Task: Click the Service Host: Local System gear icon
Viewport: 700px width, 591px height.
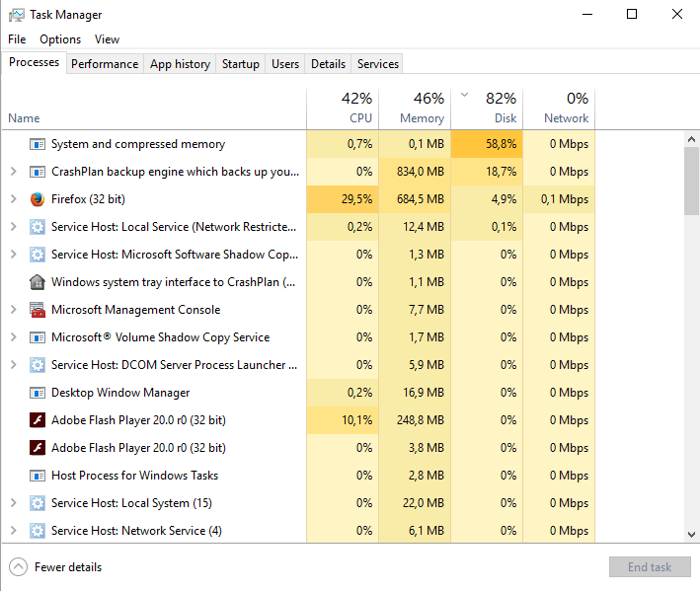Action: pyautogui.click(x=38, y=503)
